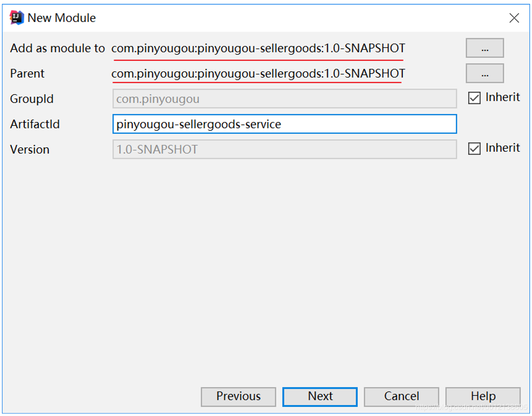The width and height of the screenshot is (532, 416).
Task: Click the IntelliJ IDEA logo icon in title bar
Action: point(17,18)
